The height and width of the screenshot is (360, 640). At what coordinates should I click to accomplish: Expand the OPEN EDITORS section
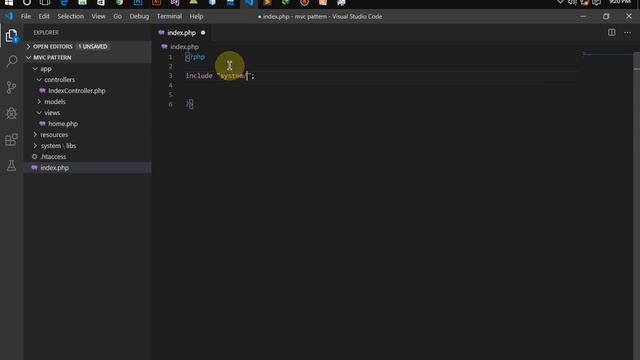(28, 47)
